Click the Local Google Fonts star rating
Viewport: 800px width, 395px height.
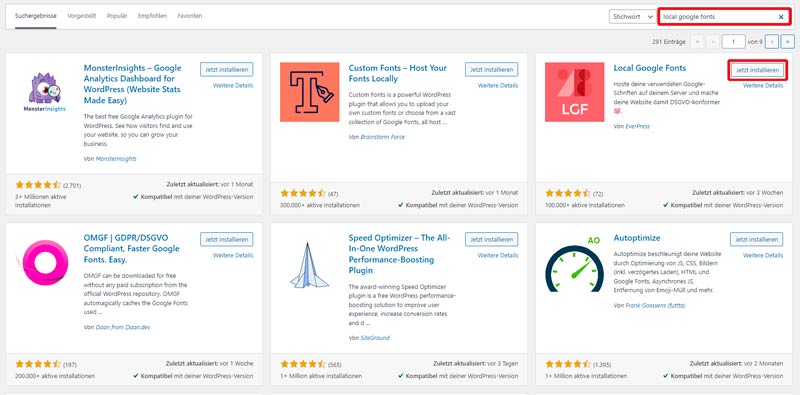pyautogui.click(x=568, y=193)
